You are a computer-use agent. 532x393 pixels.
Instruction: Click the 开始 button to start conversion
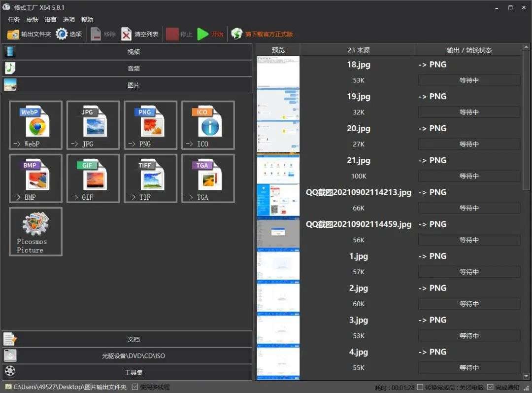(210, 34)
